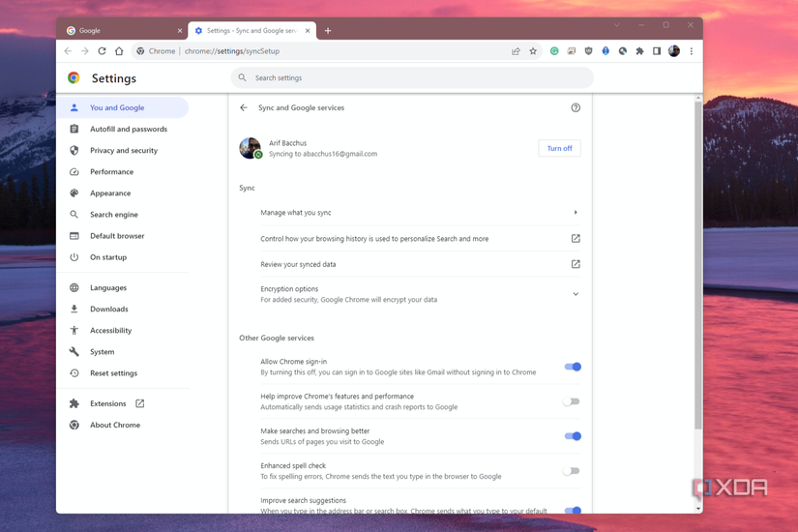798x532 pixels.
Task: Open Privacy and security settings
Action: tap(122, 150)
